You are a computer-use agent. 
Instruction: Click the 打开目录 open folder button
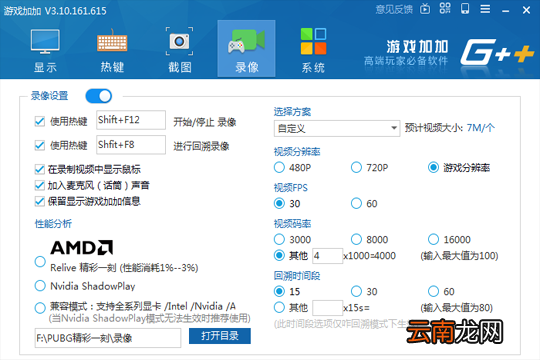tap(220, 336)
